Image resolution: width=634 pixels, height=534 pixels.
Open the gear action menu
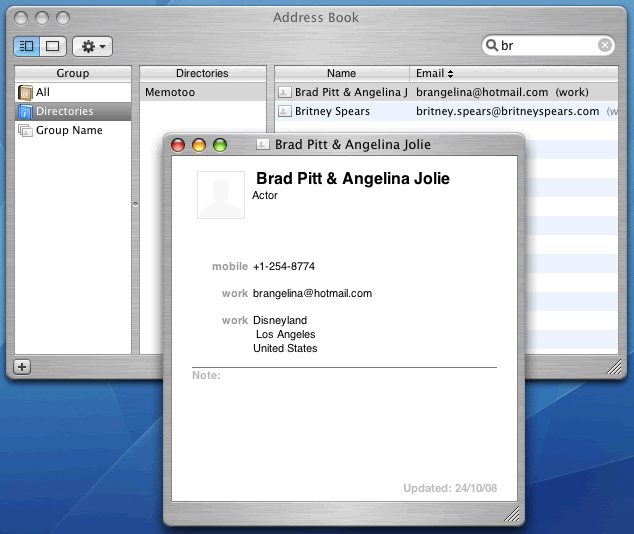(x=92, y=46)
